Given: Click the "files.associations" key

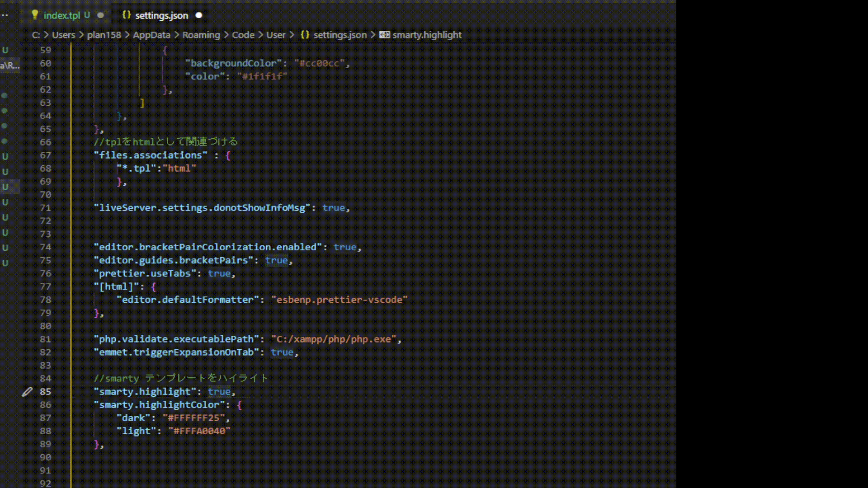Looking at the screenshot, I should coord(151,155).
